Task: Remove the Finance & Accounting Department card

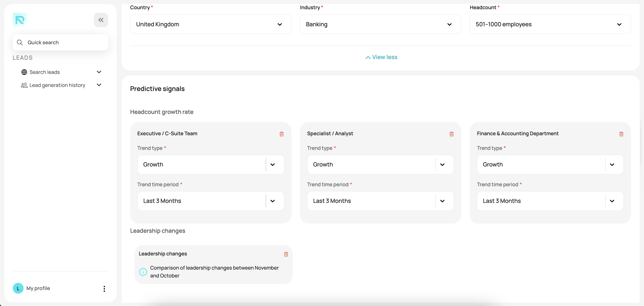Action: 621,134
